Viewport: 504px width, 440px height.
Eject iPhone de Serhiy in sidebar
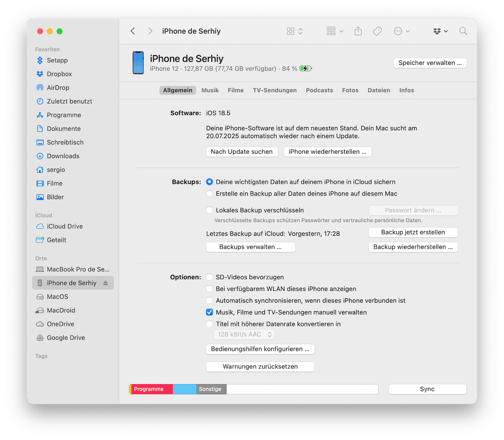106,283
